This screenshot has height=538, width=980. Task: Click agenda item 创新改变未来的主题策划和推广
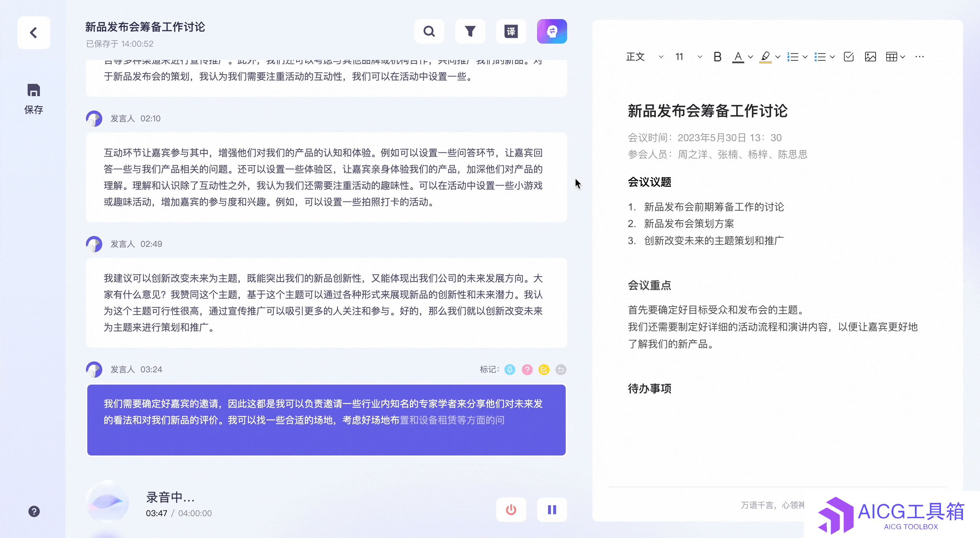[x=714, y=241]
